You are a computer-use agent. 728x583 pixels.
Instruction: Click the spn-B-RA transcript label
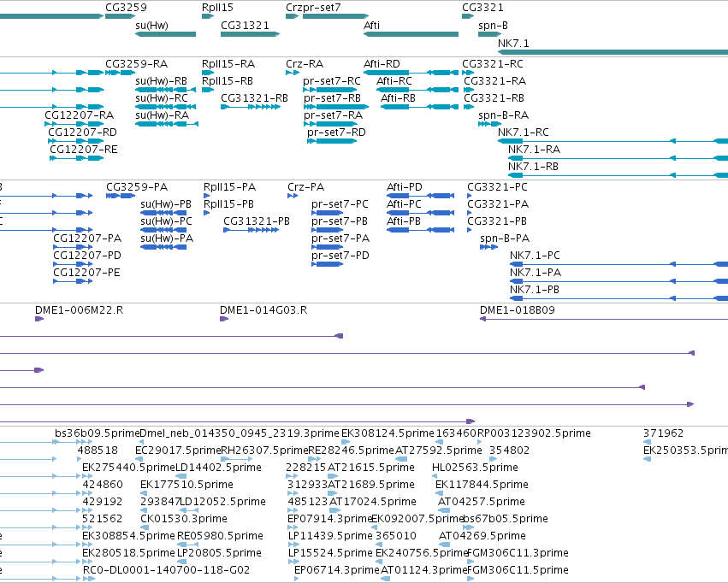(503, 115)
